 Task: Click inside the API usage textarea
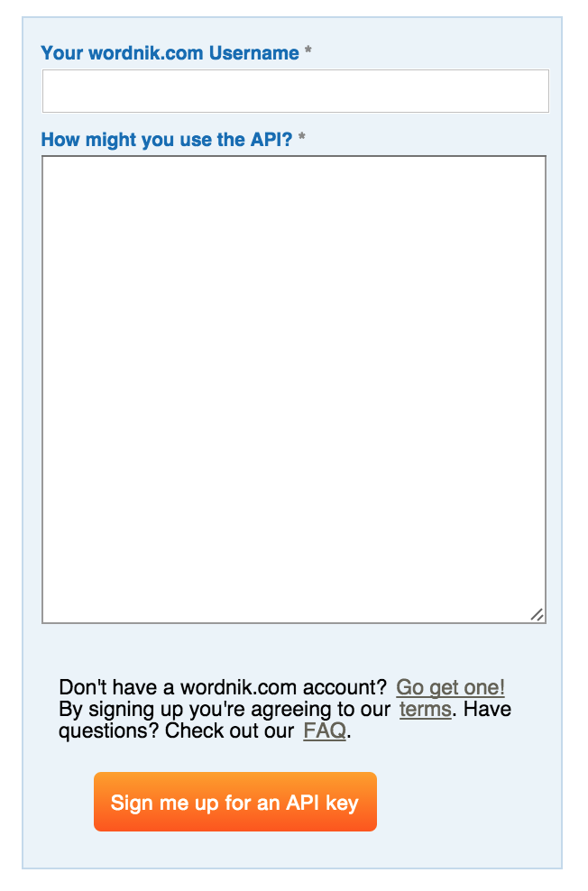point(294,390)
